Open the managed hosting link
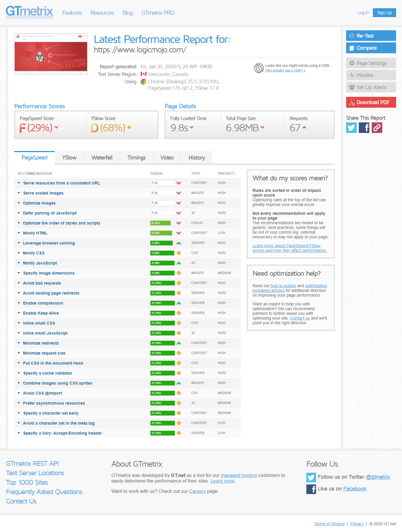 tap(239, 475)
